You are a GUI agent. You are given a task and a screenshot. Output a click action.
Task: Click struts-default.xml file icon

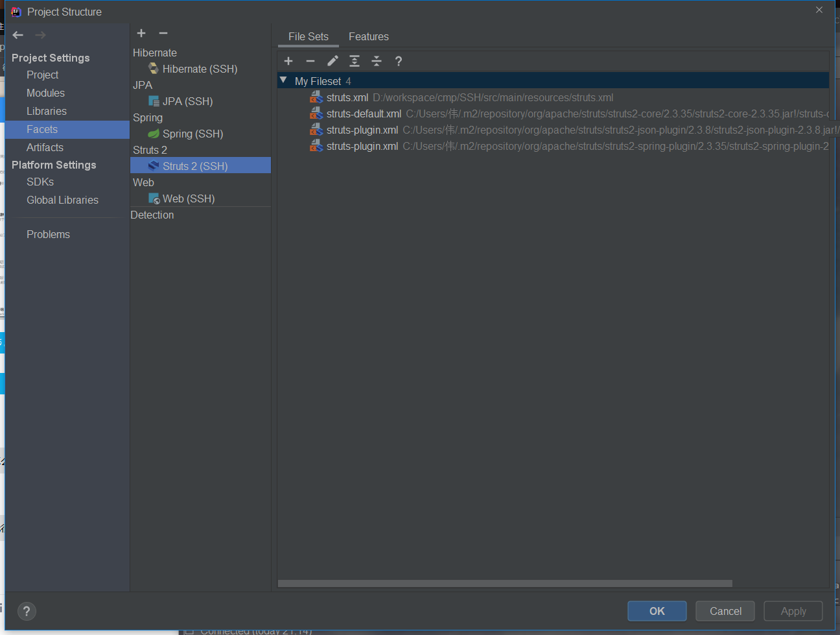(316, 114)
